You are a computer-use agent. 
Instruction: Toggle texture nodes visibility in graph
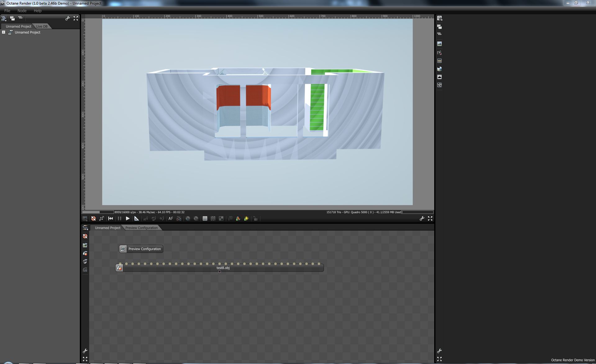point(85,269)
